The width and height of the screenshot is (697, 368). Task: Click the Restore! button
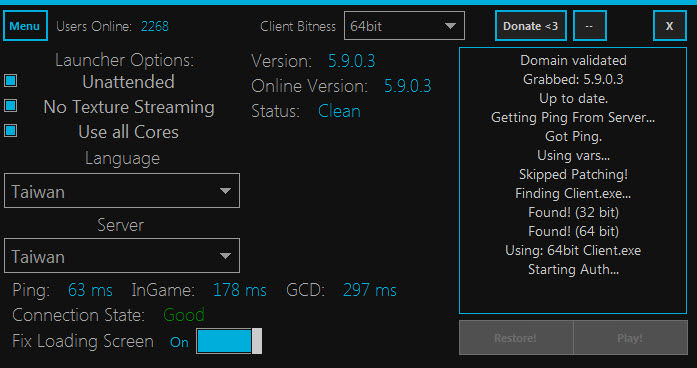coord(516,338)
